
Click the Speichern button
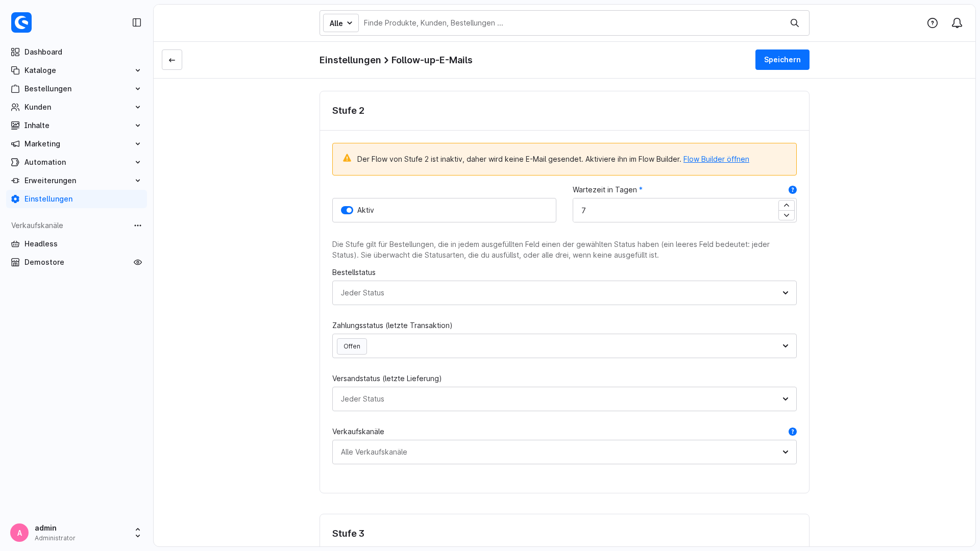782,60
